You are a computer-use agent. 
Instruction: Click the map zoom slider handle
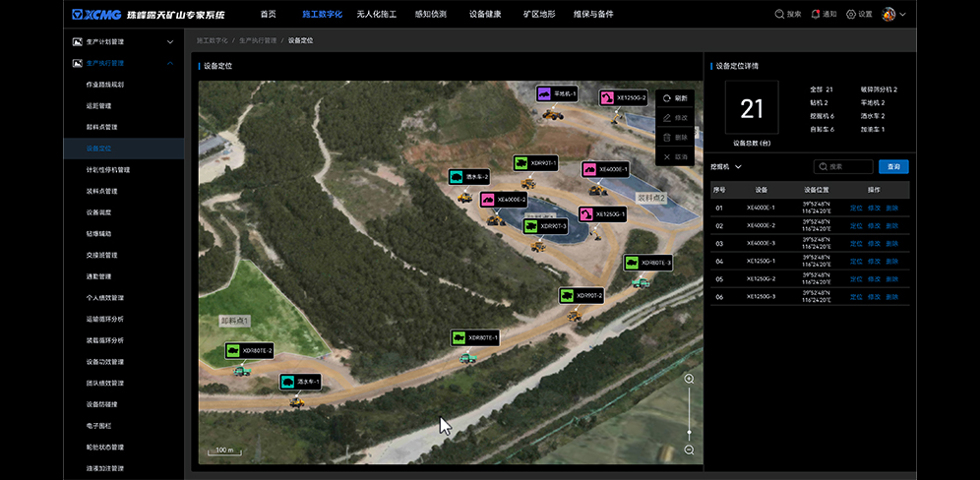689,433
